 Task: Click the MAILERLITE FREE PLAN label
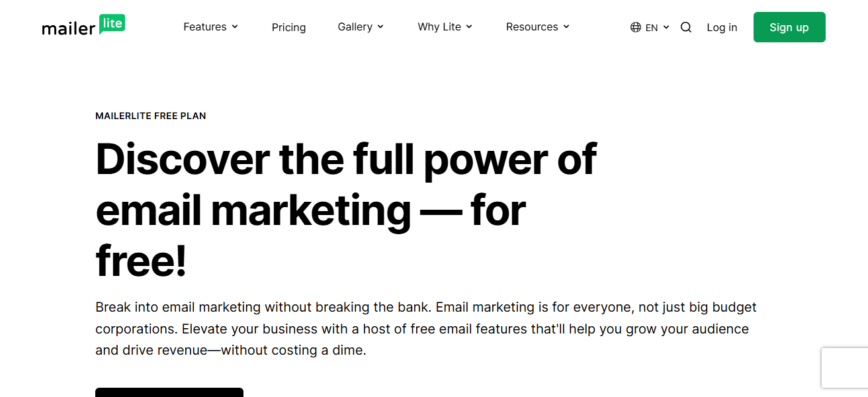150,115
